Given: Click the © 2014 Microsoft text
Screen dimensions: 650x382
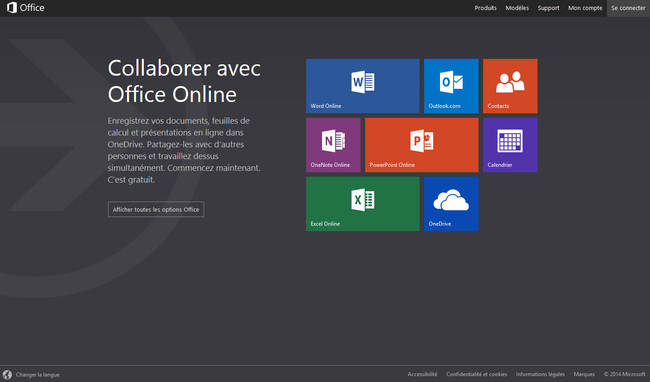Looking at the screenshot, I should point(624,374).
